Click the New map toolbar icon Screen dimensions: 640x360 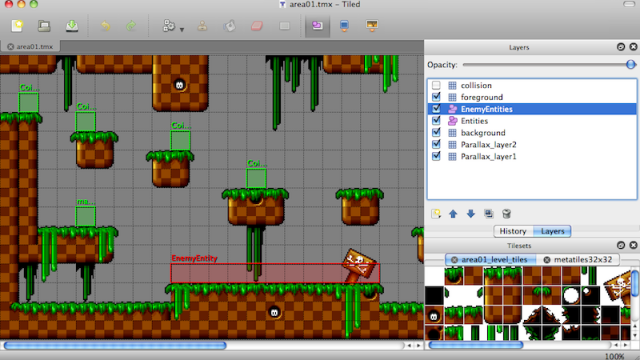point(17,26)
